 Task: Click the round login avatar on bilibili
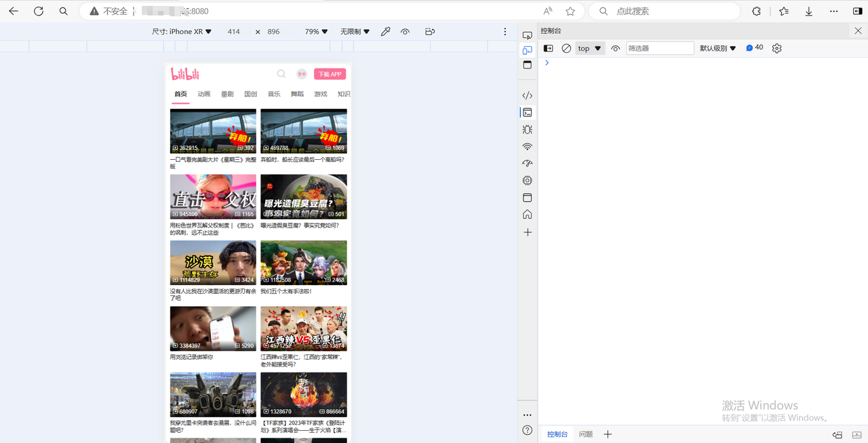tap(302, 74)
